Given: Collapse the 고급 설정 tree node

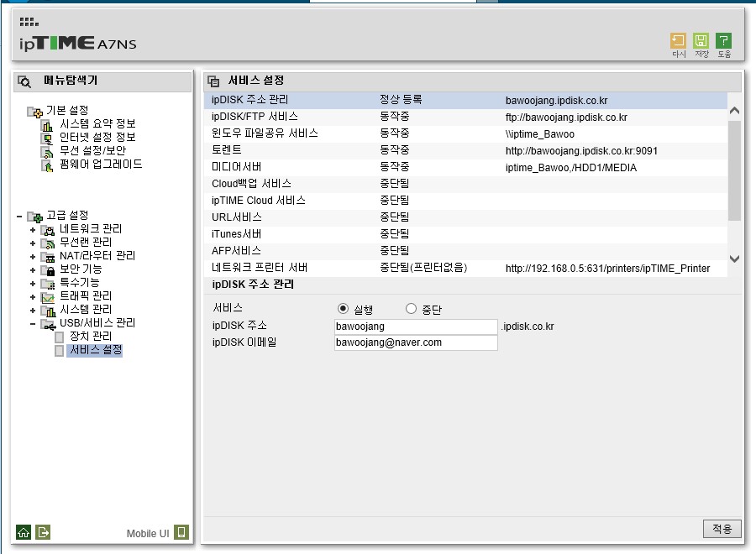Looking at the screenshot, I should [x=19, y=217].
